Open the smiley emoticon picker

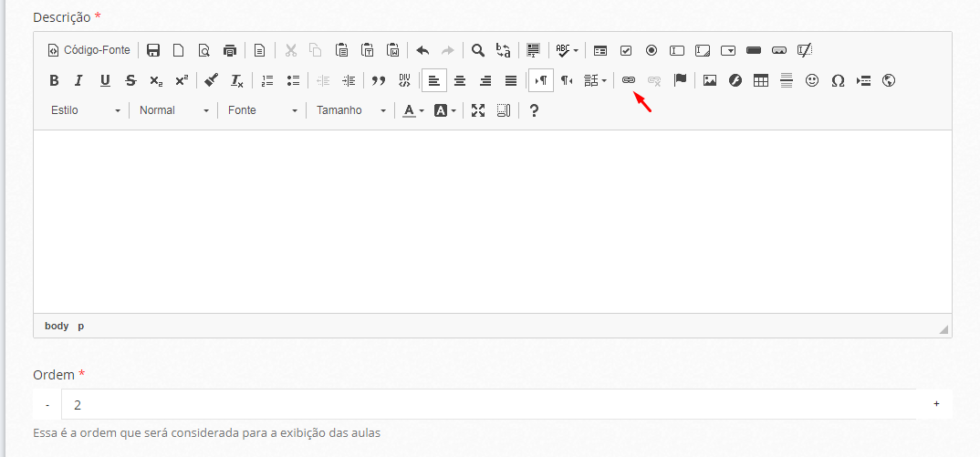coord(811,80)
